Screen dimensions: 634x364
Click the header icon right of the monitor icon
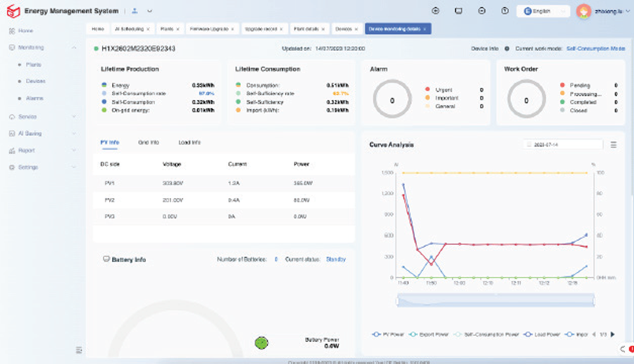pyautogui.click(x=482, y=11)
